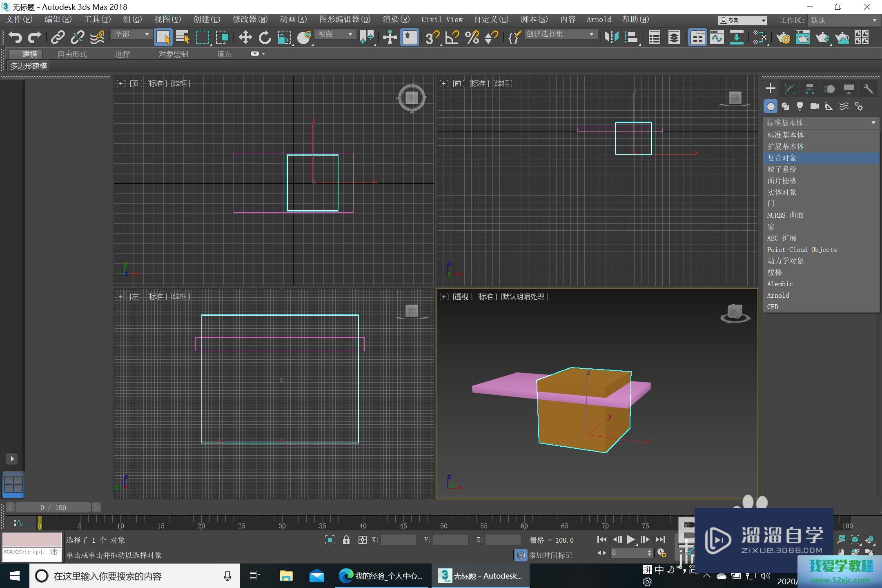This screenshot has height=588, width=882.
Task: Click the Windows taskbar search box
Action: 134,576
